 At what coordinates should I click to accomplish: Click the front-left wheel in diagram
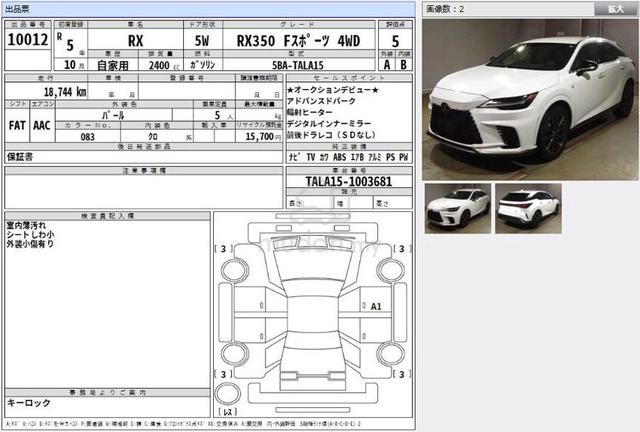[234, 270]
